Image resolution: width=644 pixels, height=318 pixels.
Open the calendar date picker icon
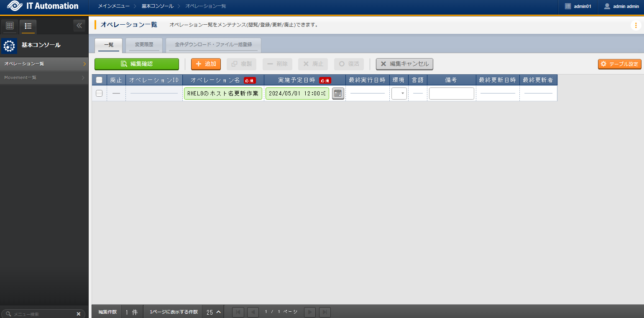(338, 94)
